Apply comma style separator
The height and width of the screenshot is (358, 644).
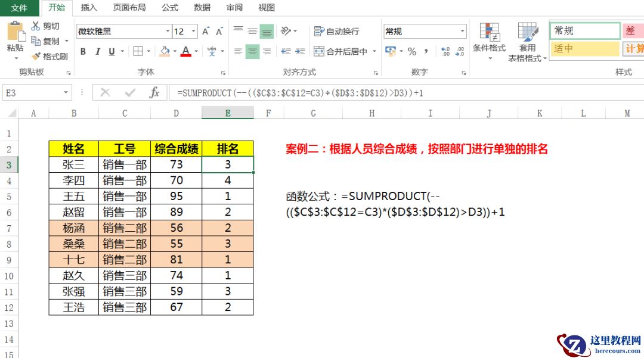426,51
